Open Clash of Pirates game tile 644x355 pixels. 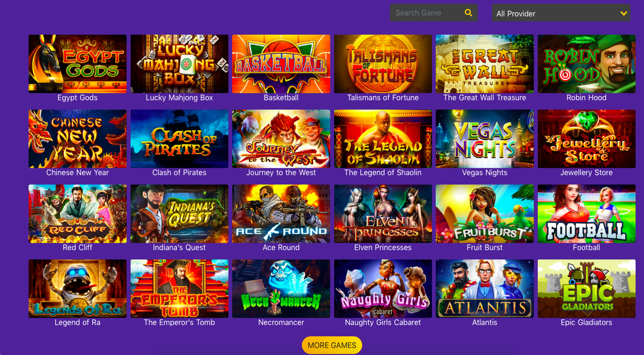(x=179, y=139)
